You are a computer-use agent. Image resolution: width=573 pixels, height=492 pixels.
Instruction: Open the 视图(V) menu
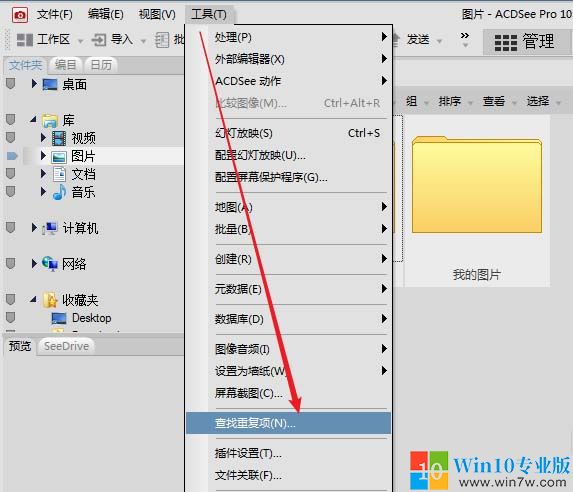[x=157, y=15]
